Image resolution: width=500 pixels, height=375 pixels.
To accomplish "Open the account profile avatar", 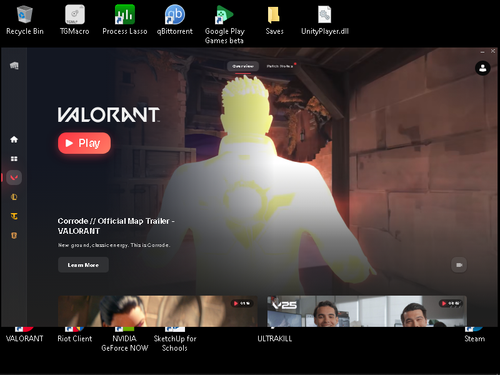I will click(482, 68).
